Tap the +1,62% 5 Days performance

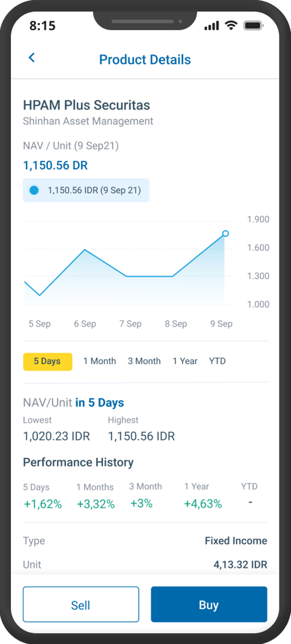coord(43,504)
